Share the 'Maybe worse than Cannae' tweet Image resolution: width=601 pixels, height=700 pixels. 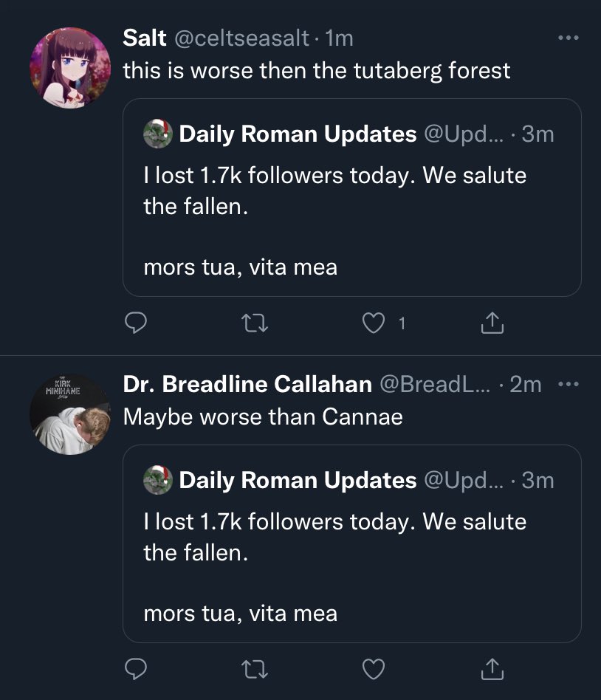[x=492, y=669]
